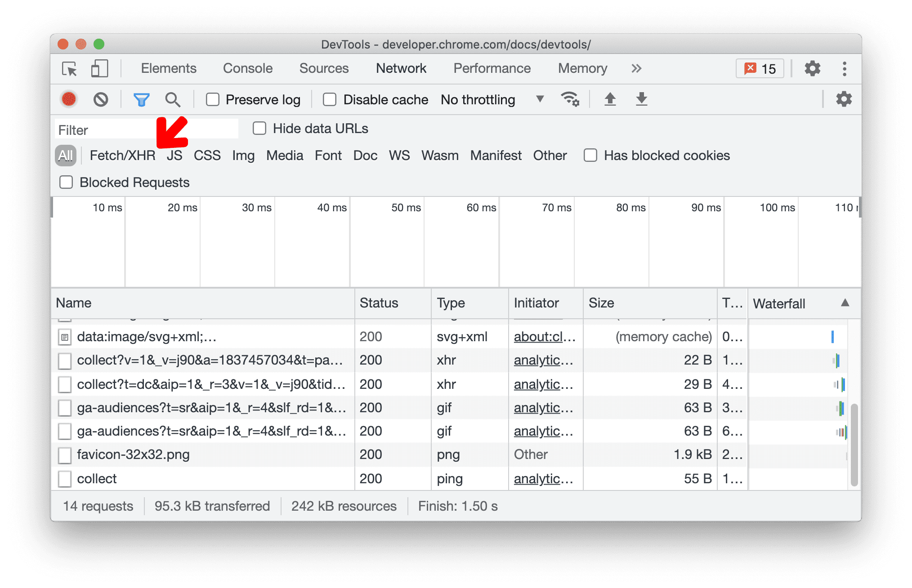912x588 pixels.
Task: Click the Network panel tab
Action: tap(399, 69)
